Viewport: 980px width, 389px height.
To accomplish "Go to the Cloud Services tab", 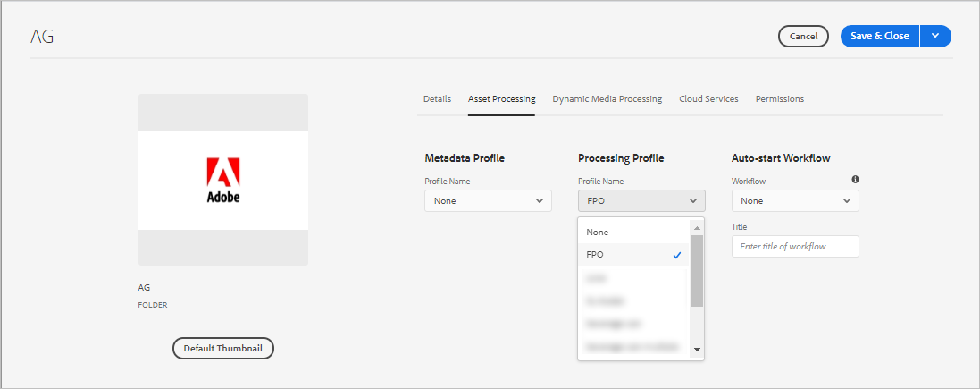I will [708, 99].
